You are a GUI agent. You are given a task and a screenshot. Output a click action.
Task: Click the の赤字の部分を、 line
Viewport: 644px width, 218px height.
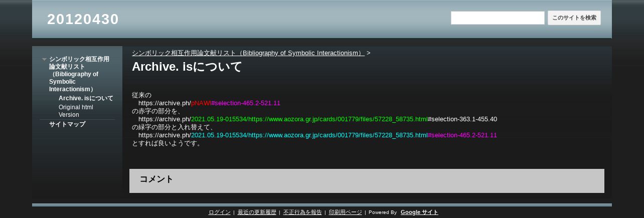(158, 111)
